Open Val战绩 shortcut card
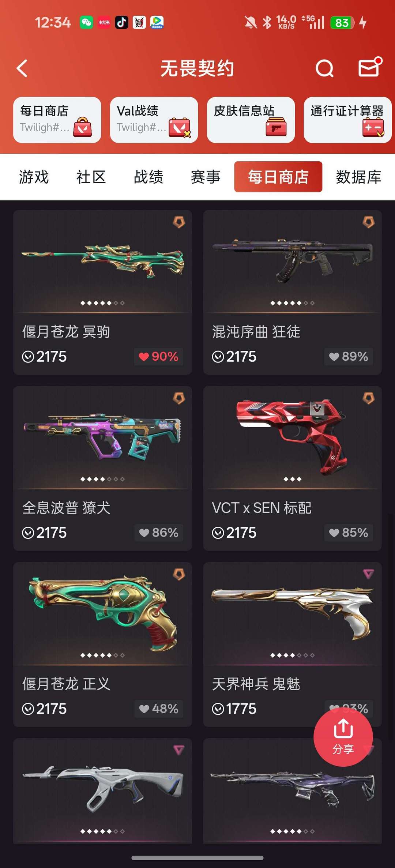 154,120
